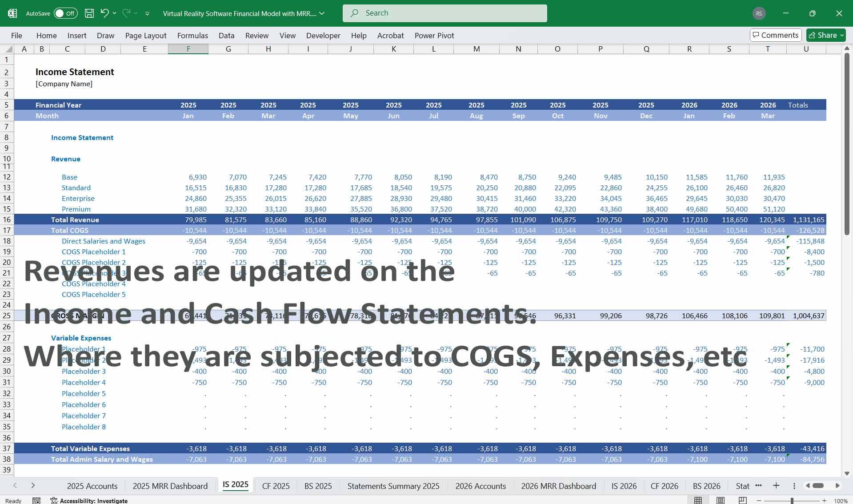The height and width of the screenshot is (504, 853).
Task: Open the RS account profile icon
Action: click(759, 13)
